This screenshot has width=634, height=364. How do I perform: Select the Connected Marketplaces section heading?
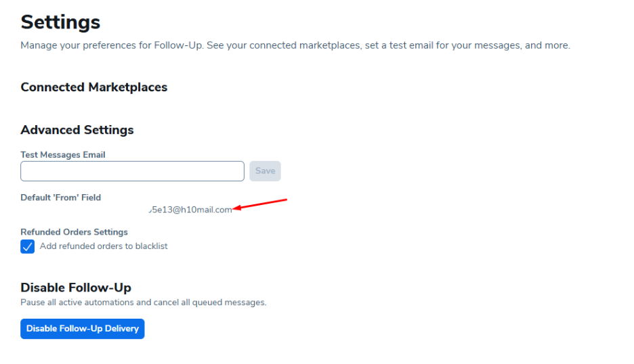tap(93, 87)
